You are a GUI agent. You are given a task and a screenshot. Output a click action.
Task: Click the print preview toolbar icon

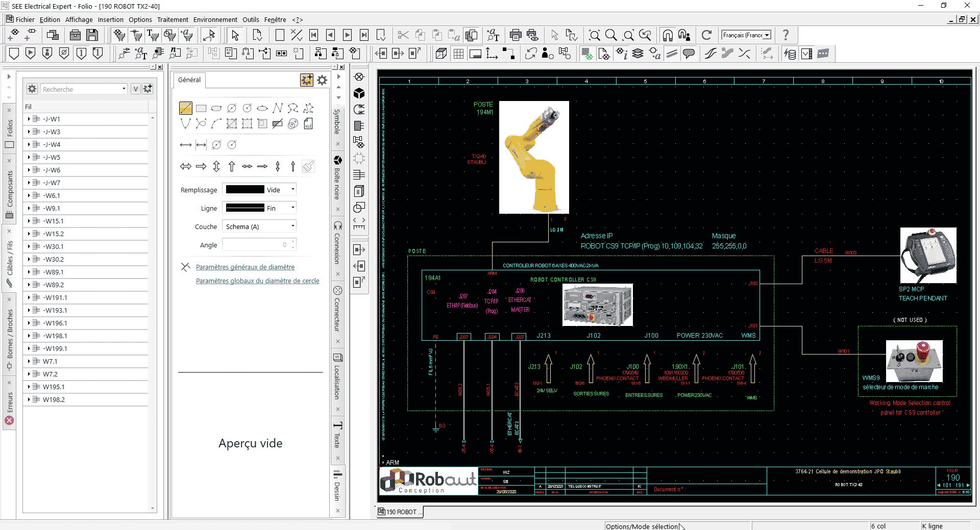point(532,35)
